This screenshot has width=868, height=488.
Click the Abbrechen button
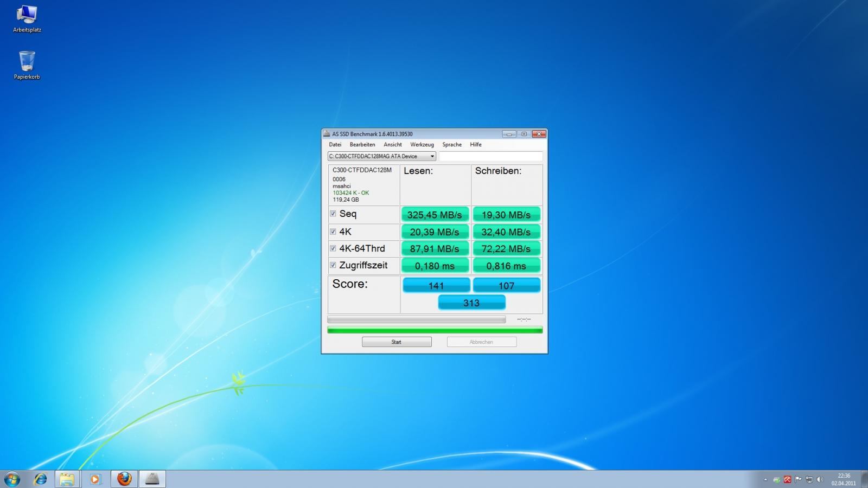pos(481,342)
